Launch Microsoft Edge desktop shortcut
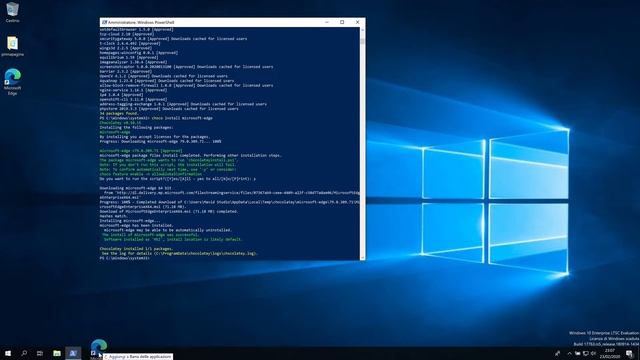This screenshot has width=640, height=360. (x=12, y=81)
